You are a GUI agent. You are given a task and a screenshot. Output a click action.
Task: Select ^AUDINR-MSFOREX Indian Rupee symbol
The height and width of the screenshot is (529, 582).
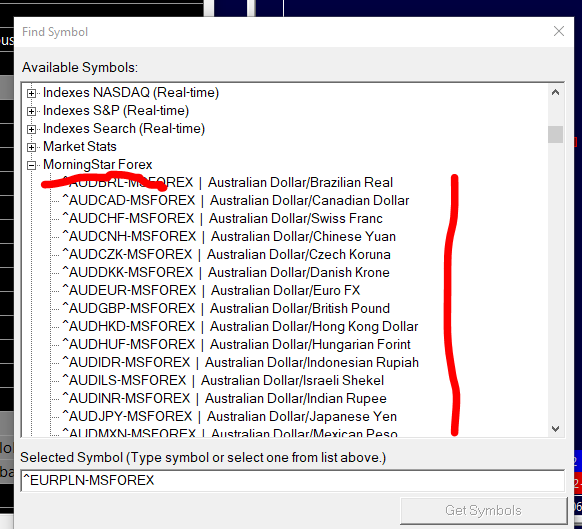225,398
